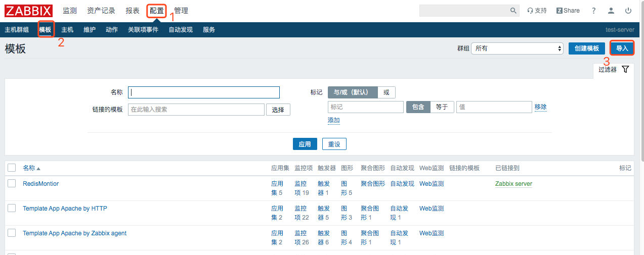Open the user profile icon
The width and height of the screenshot is (644, 255).
612,11
